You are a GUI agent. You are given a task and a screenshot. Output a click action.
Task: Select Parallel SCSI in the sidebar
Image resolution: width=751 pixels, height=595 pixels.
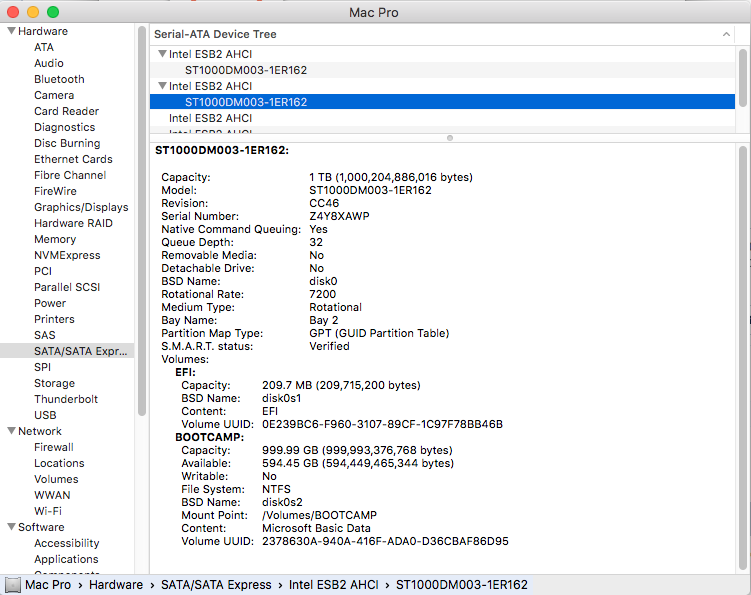pyautogui.click(x=67, y=287)
